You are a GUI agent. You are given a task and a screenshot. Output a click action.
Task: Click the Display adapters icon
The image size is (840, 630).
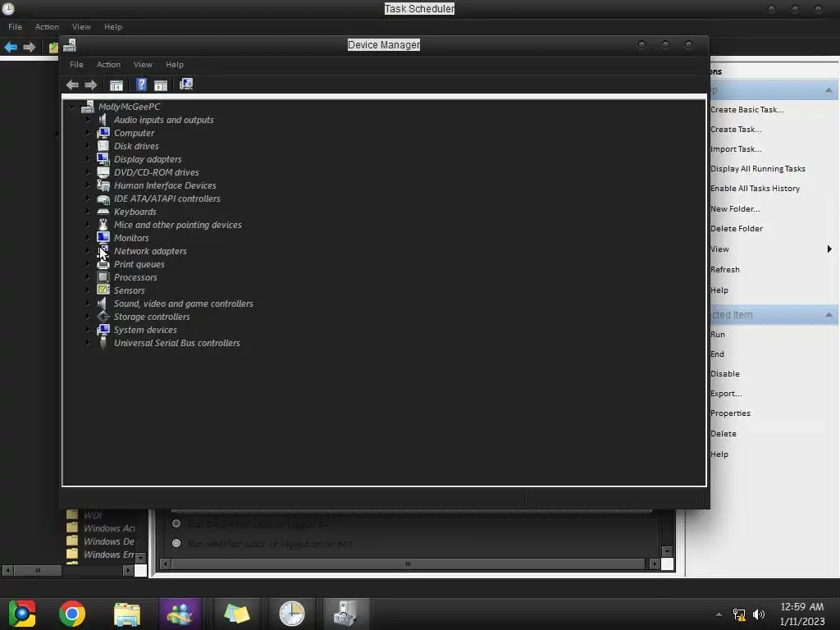[x=103, y=158]
